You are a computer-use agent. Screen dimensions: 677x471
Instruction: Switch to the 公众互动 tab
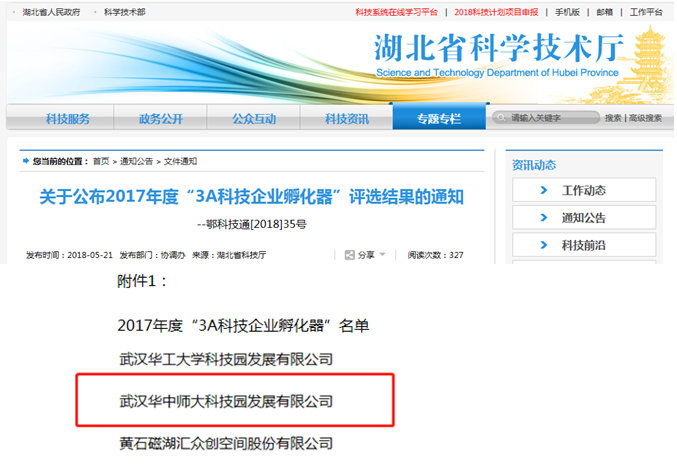253,119
